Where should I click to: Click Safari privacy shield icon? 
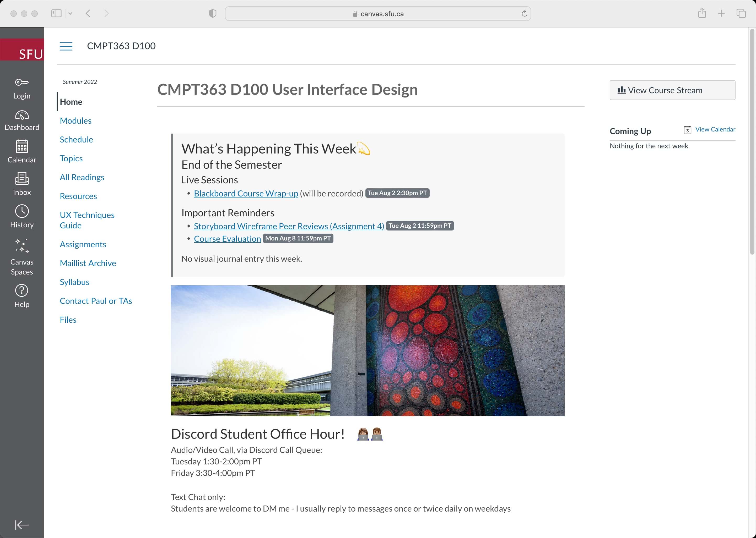(x=213, y=14)
